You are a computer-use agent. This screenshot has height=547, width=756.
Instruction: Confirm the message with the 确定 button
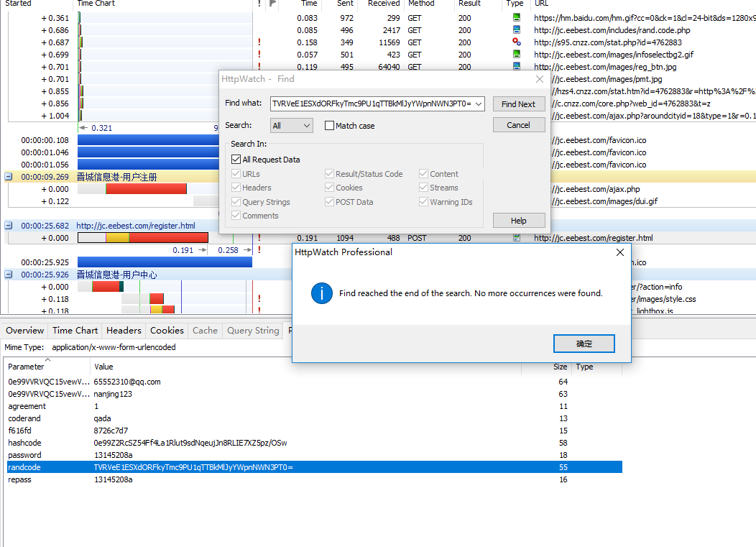(x=584, y=344)
